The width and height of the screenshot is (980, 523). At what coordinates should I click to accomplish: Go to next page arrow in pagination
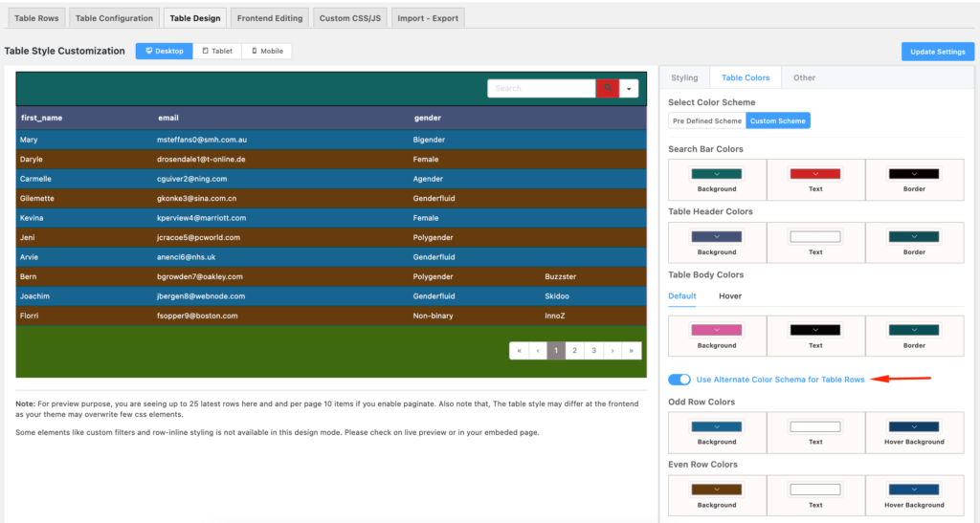click(x=612, y=351)
